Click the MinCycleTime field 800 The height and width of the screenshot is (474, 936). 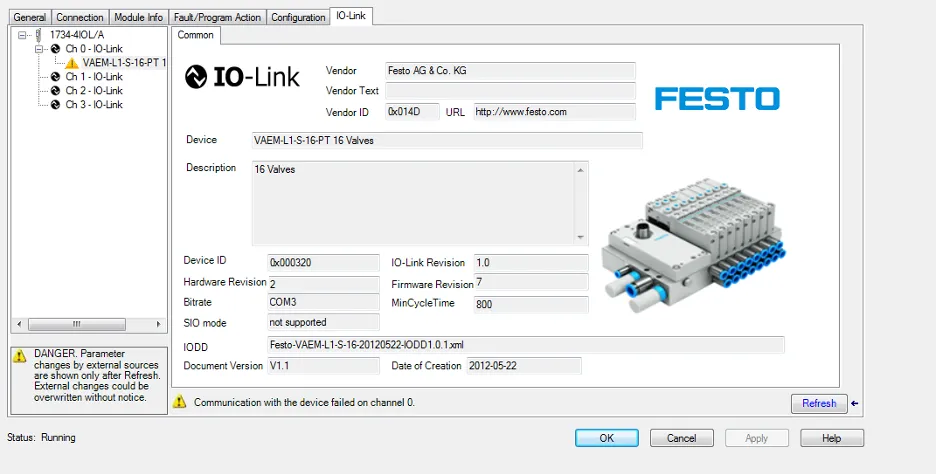click(x=531, y=304)
